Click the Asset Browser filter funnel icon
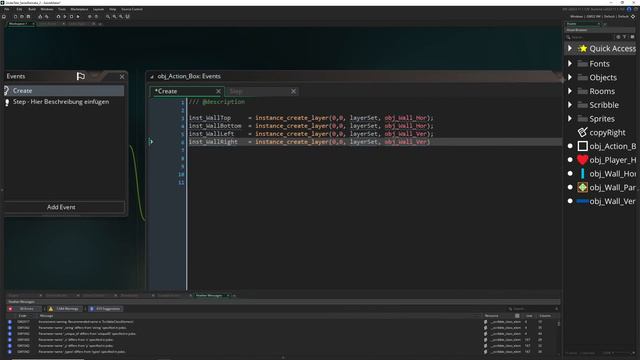Image resolution: width=640 pixels, height=360 pixels. 624,37
